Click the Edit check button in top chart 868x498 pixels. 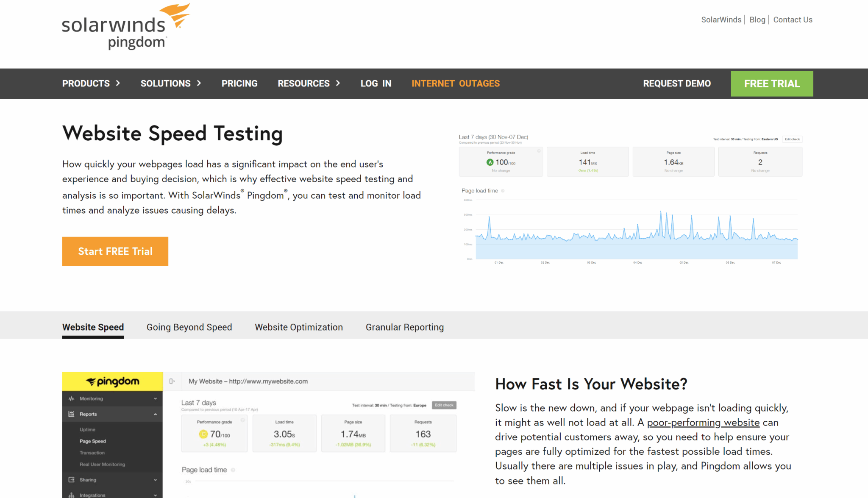tap(792, 139)
